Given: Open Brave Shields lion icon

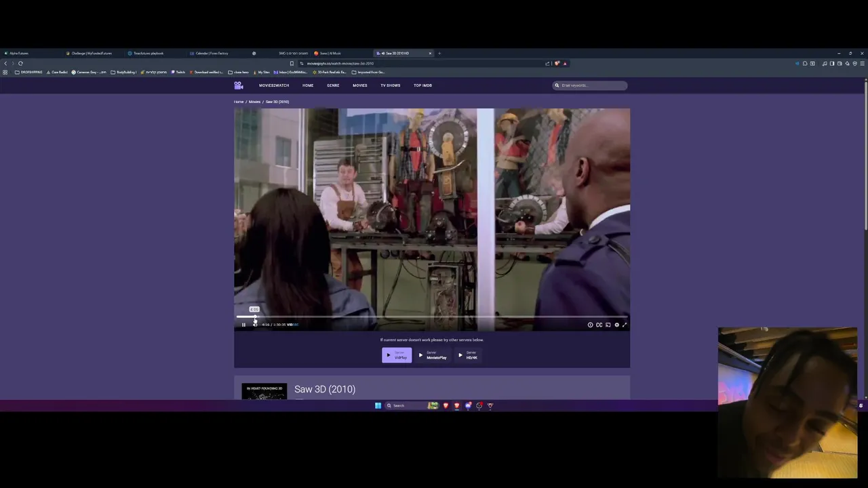Looking at the screenshot, I should 557,64.
